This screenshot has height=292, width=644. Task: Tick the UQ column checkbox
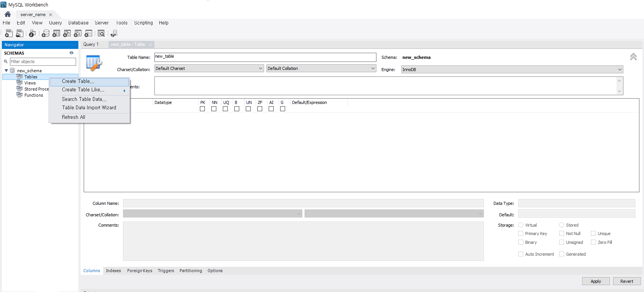(225, 109)
